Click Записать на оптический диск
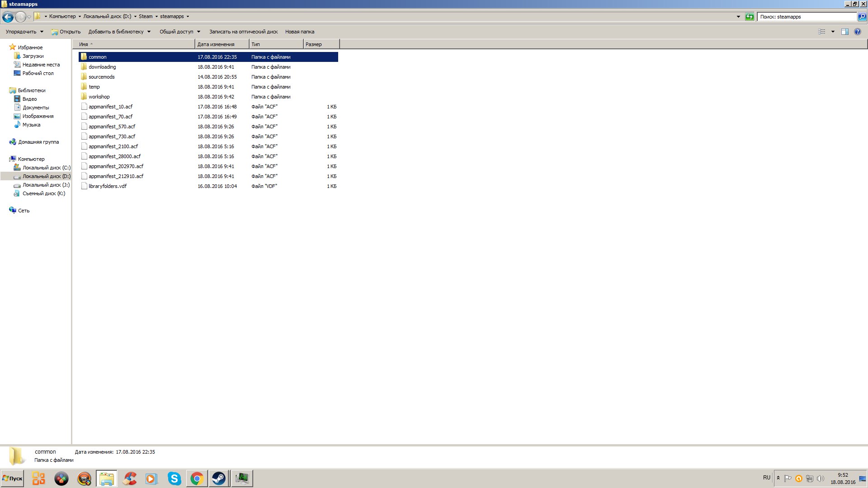This screenshot has height=488, width=868. click(243, 32)
